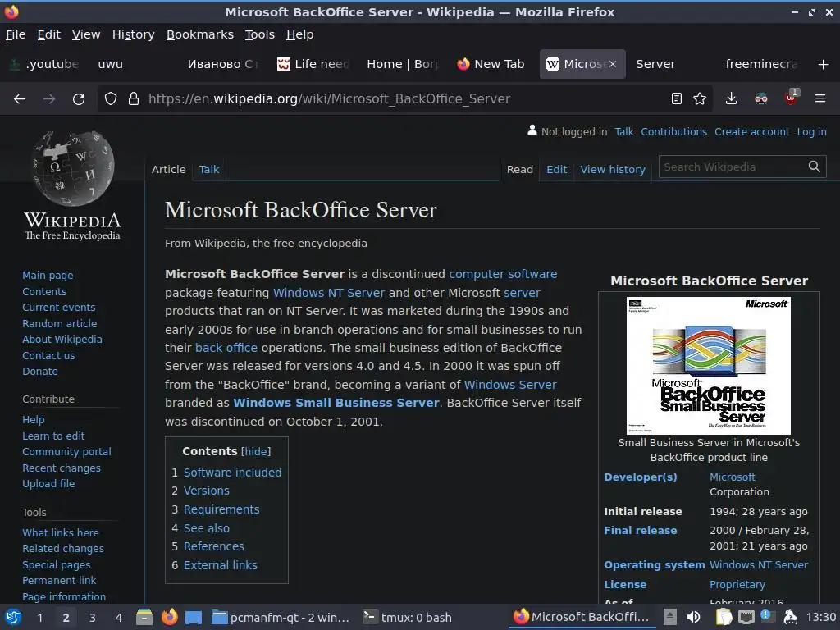Toggle Reader View icon in address bar
This screenshot has width=840, height=630.
(677, 98)
